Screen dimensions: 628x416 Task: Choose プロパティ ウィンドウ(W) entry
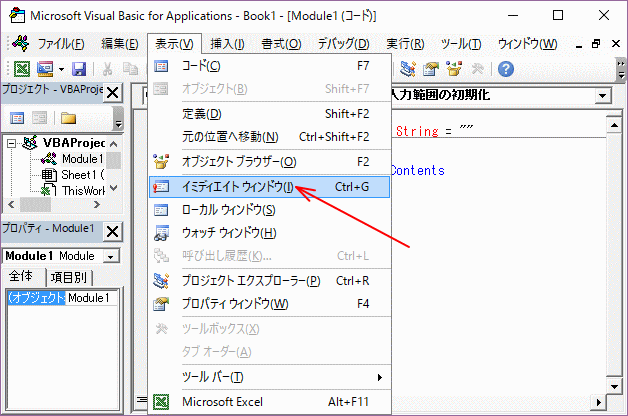click(x=269, y=304)
